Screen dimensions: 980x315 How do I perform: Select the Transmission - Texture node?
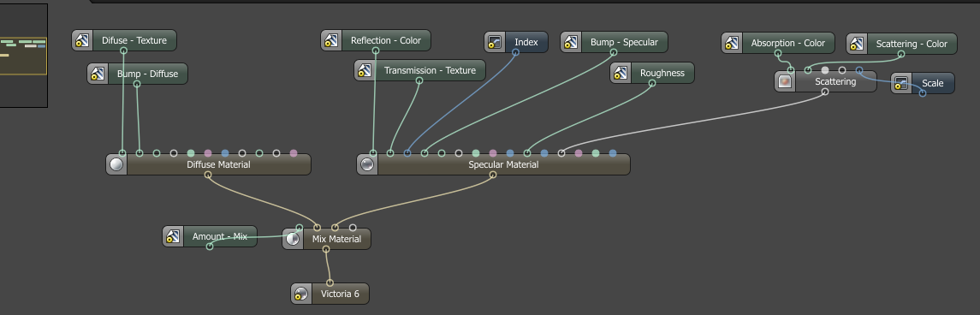(420, 71)
